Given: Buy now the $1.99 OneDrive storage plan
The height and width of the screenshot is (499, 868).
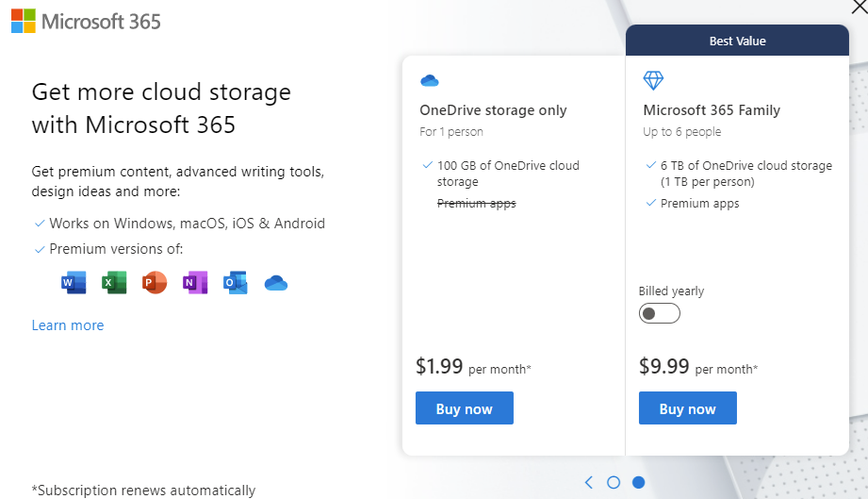Looking at the screenshot, I should point(465,408).
